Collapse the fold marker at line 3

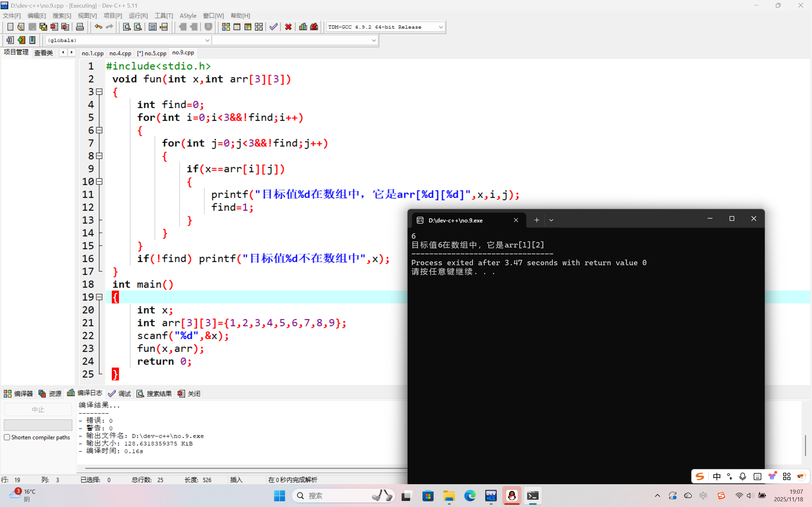99,92
